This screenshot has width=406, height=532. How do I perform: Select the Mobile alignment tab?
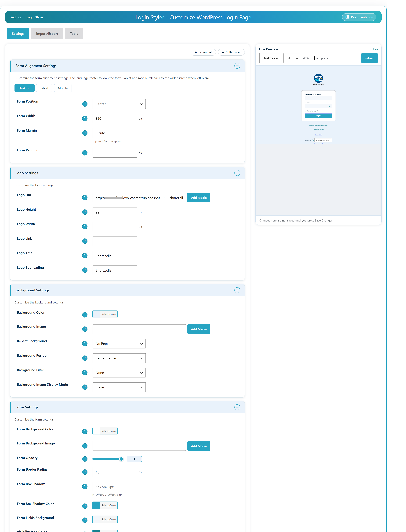coord(63,88)
